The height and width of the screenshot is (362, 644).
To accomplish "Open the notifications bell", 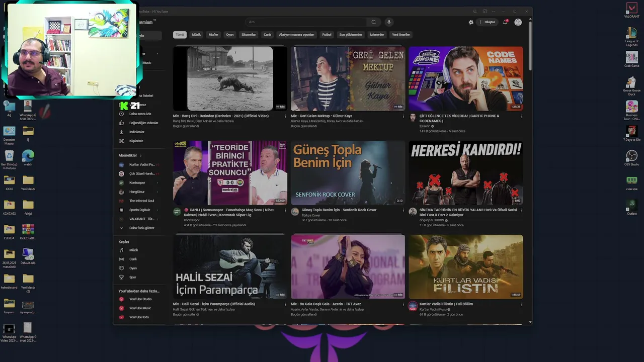I will pos(505,22).
